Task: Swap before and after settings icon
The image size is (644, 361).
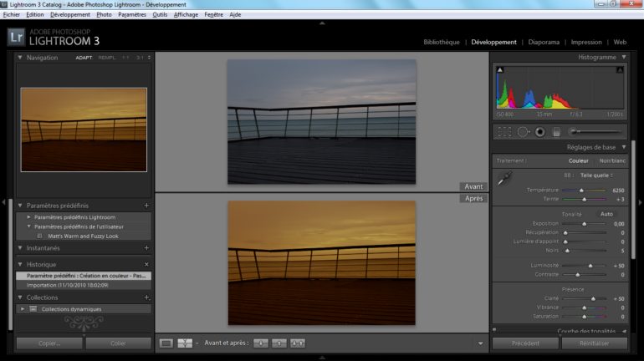Action: 298,343
